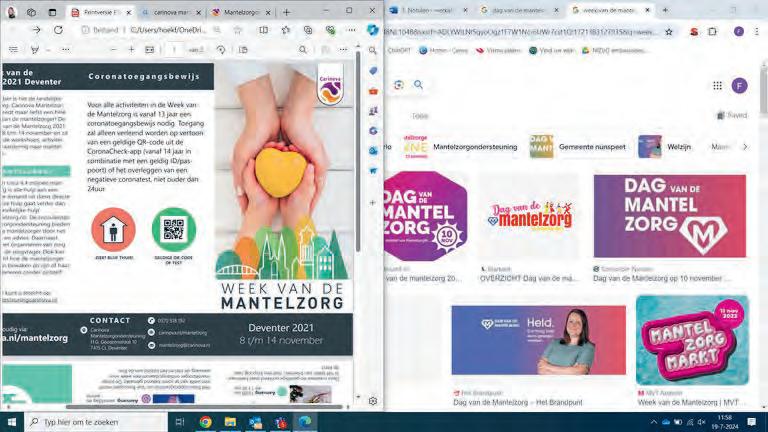
Task: Open Chrome three-dot menu
Action: point(757,32)
